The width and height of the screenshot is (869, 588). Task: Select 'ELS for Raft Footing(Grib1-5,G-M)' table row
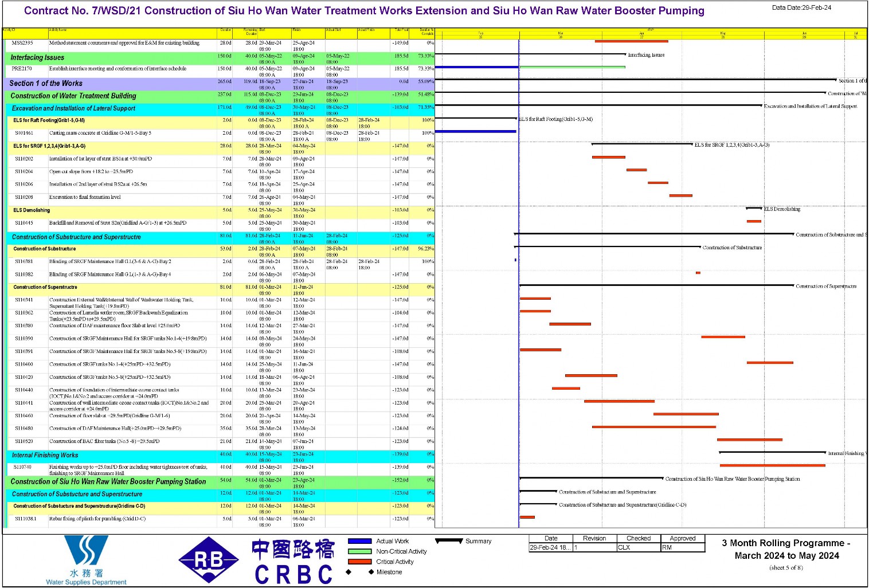coord(221,122)
